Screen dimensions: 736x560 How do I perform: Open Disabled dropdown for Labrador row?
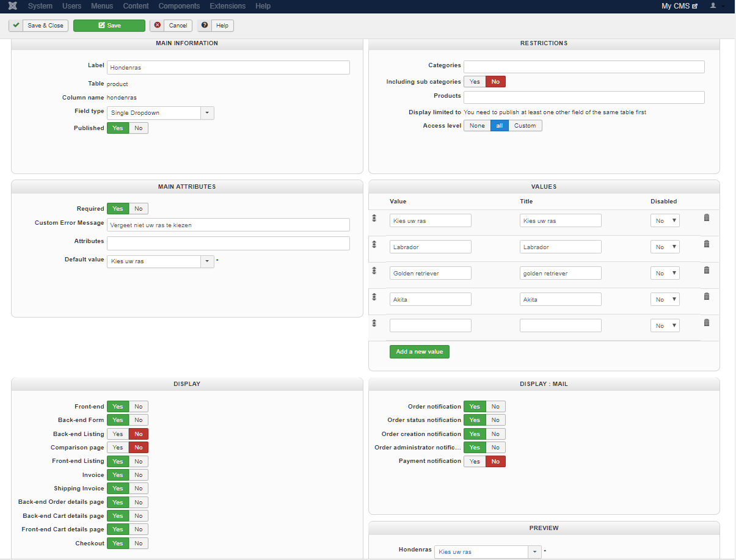665,247
